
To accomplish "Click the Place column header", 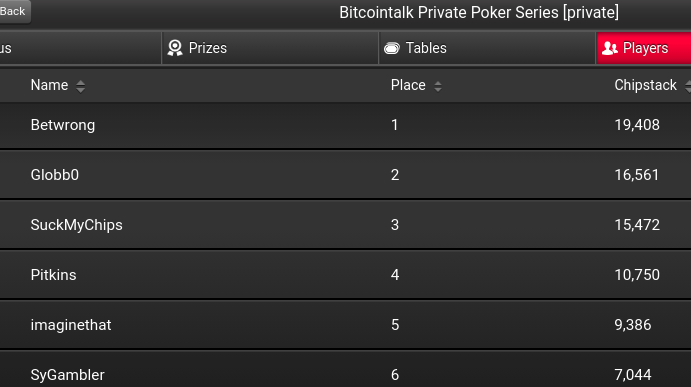I will click(x=408, y=85).
